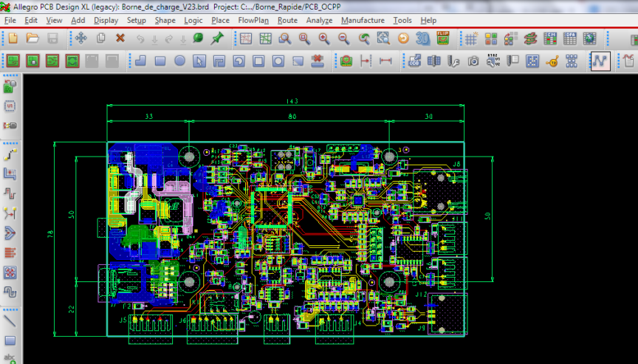Click the Add Line tool in sidebar
Viewport: 638px width, 364px height.
tap(10, 321)
